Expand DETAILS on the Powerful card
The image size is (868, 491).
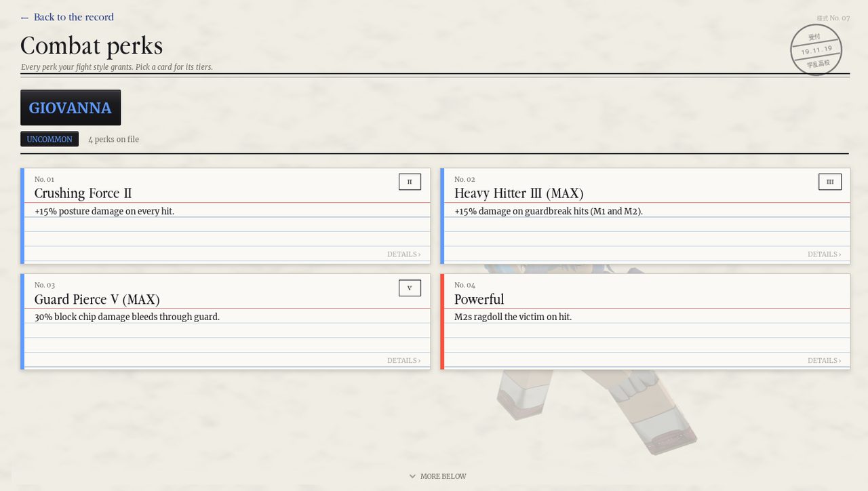click(824, 361)
